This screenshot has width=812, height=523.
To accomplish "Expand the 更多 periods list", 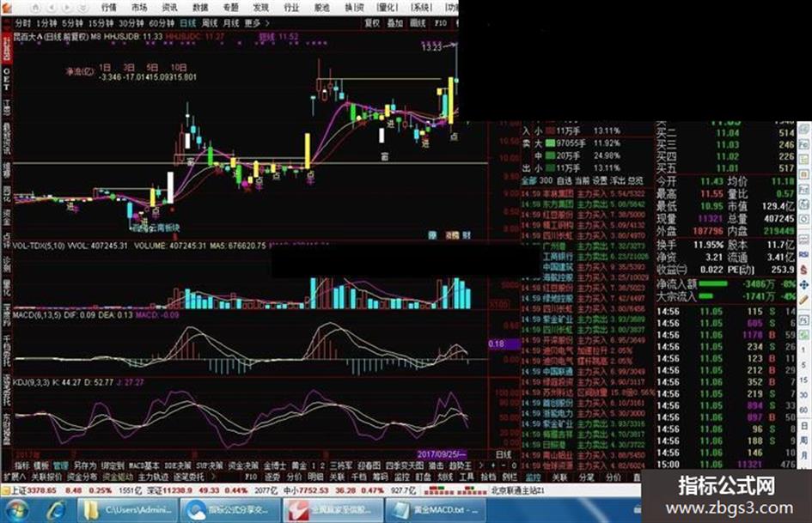I will pyautogui.click(x=257, y=23).
